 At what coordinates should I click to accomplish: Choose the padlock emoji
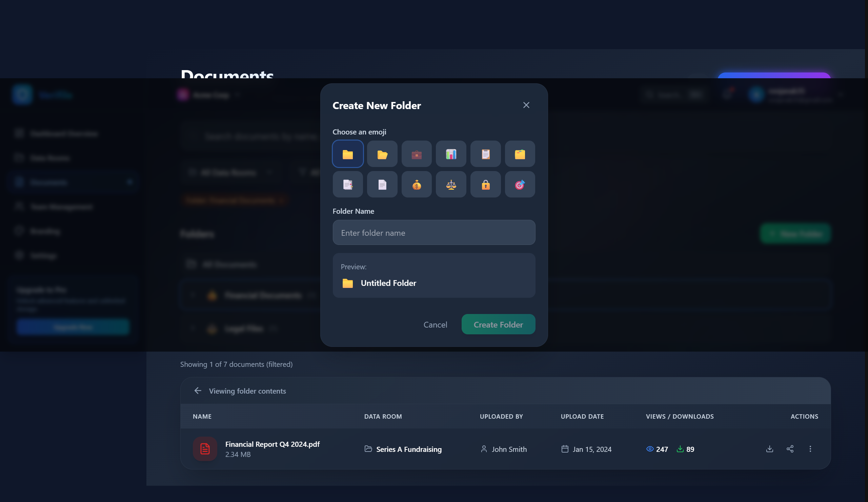coord(485,185)
